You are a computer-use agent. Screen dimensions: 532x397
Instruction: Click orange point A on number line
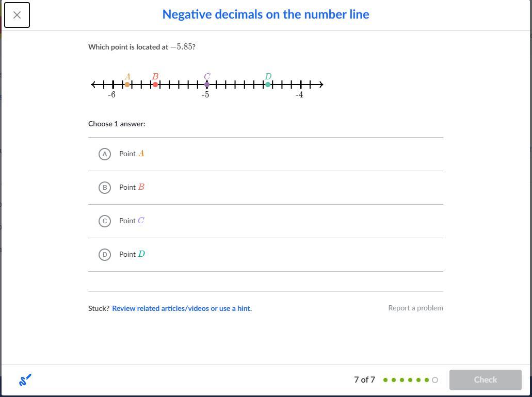coord(127,85)
